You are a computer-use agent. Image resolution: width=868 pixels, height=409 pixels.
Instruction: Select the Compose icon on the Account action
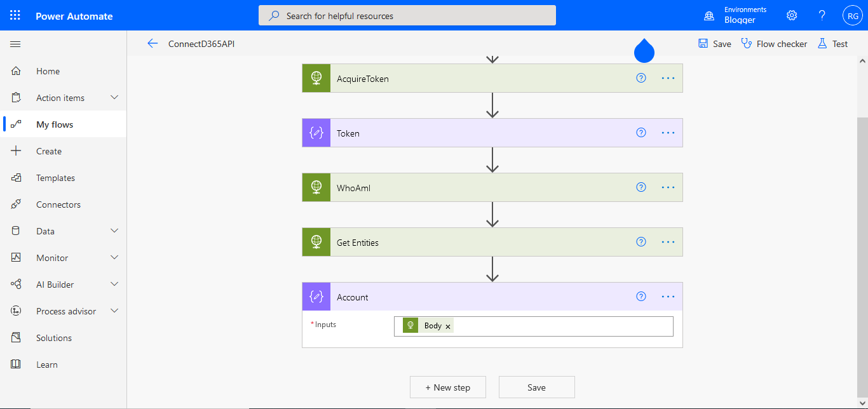pyautogui.click(x=316, y=297)
